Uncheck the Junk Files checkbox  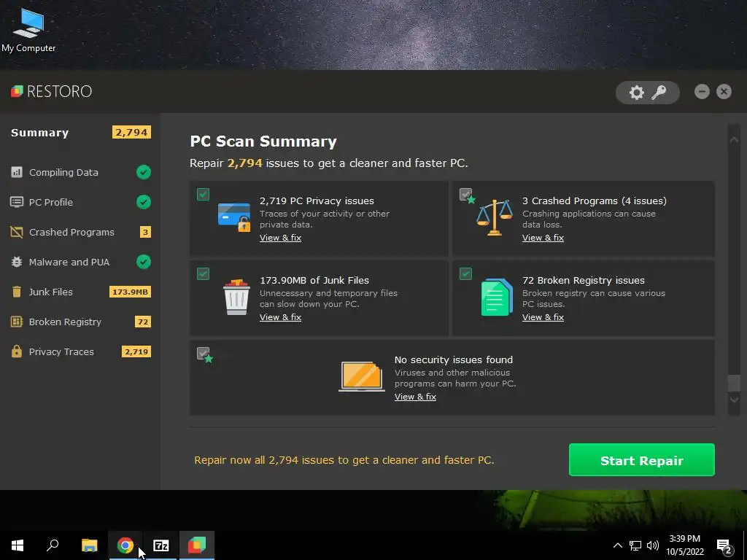coord(203,274)
